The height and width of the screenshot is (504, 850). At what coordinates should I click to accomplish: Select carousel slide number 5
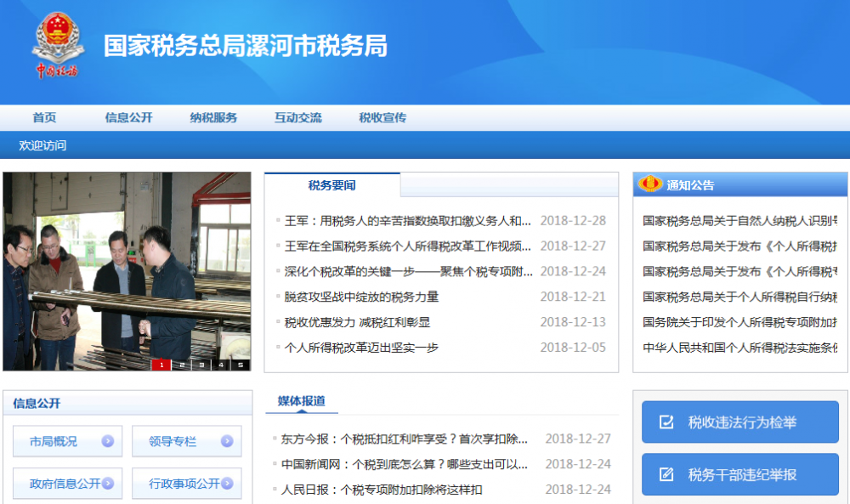pyautogui.click(x=241, y=364)
